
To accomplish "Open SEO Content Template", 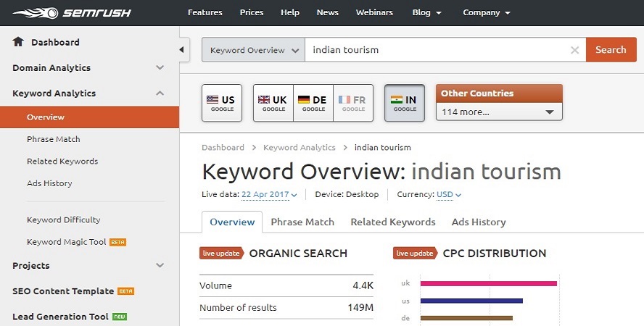I will (63, 291).
